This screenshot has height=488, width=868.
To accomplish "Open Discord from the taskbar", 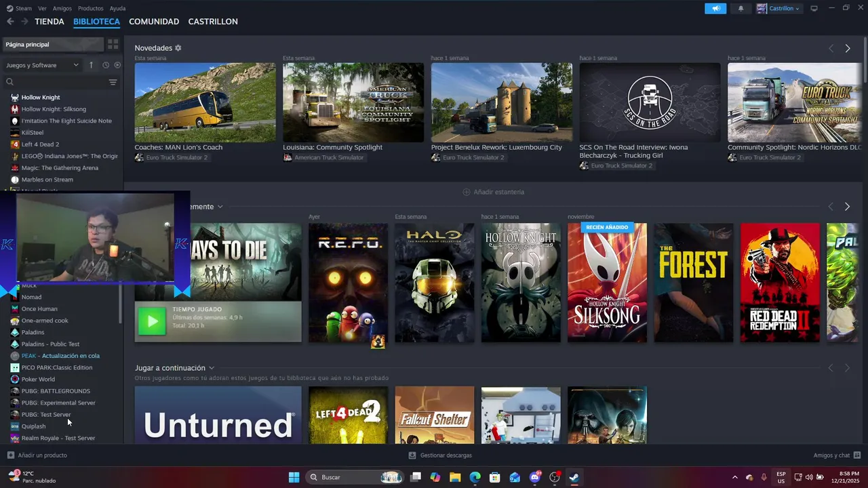I will [535, 477].
